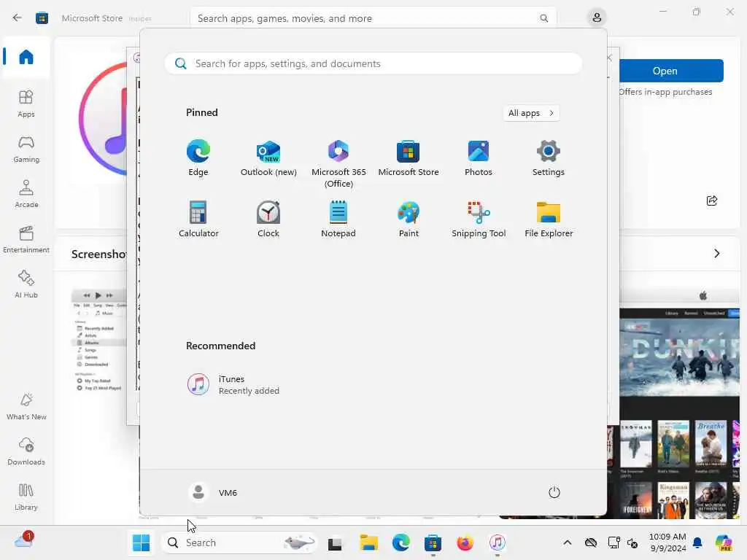Open Entertainment section in Microsoft Store

(x=26, y=239)
